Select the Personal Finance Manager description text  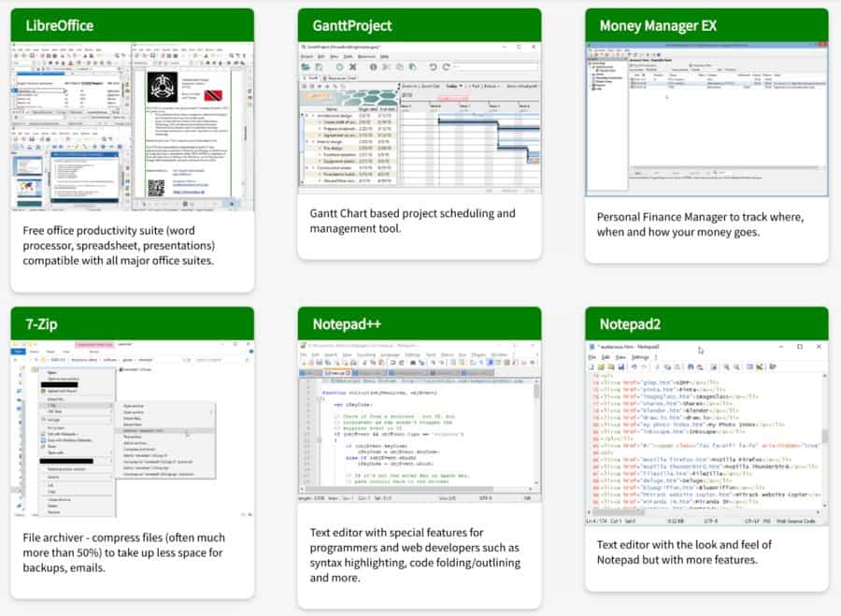point(700,224)
